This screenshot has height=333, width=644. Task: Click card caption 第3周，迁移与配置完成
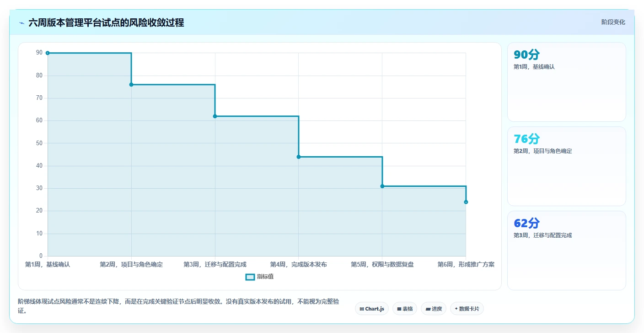coord(543,235)
